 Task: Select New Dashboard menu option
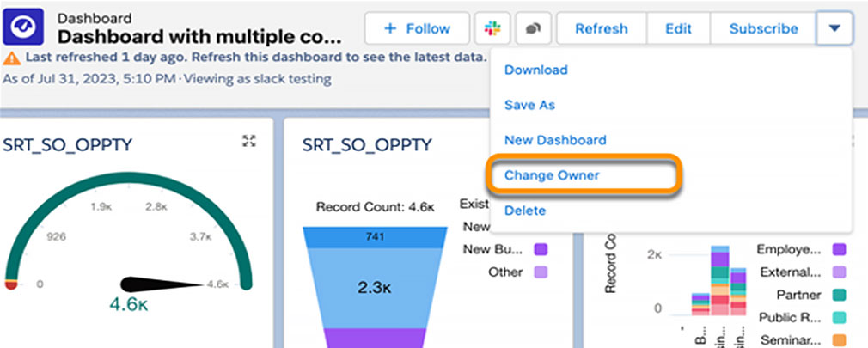pos(555,140)
